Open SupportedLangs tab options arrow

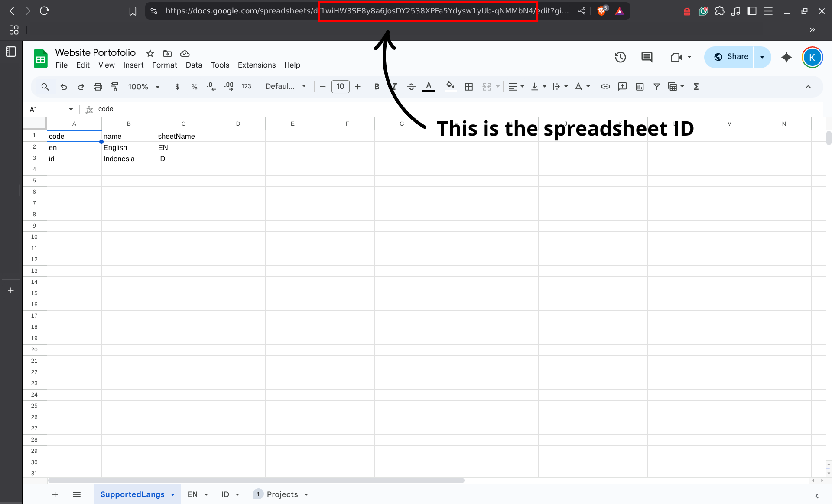(x=173, y=494)
